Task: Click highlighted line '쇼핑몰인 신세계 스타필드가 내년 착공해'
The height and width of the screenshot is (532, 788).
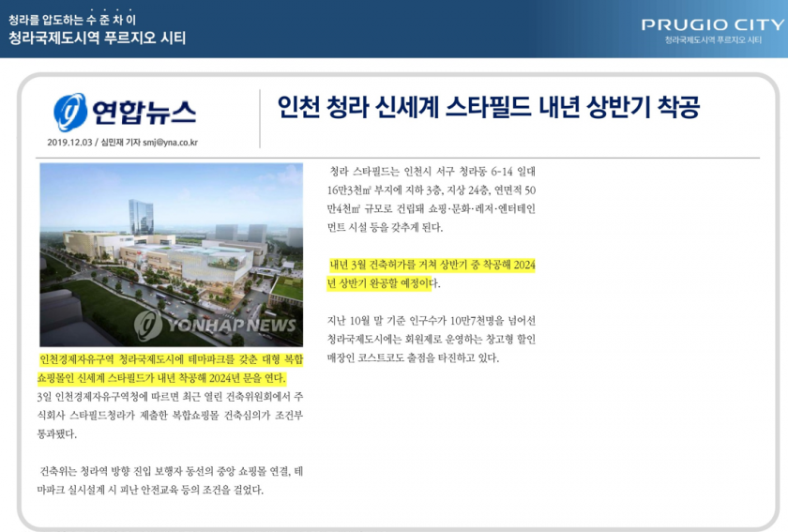Action: (x=161, y=378)
